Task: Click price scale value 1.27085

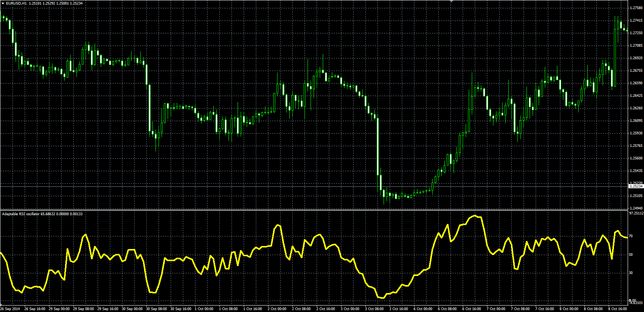Action: pyautogui.click(x=636, y=46)
